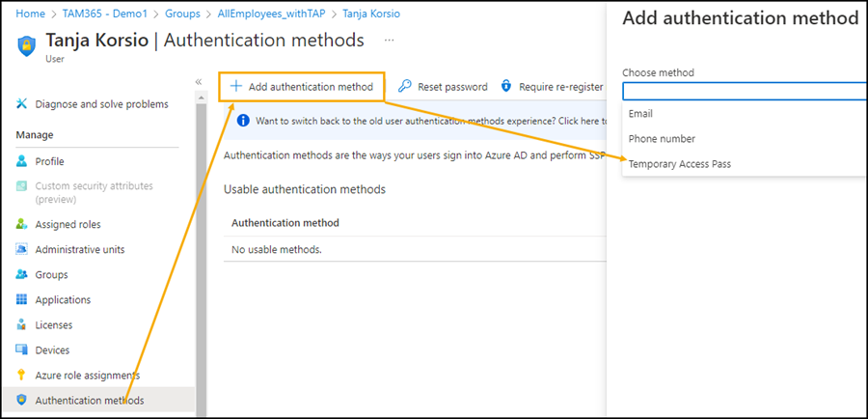
Task: Click the Diagnose and solve problems wrench icon
Action: click(x=21, y=103)
